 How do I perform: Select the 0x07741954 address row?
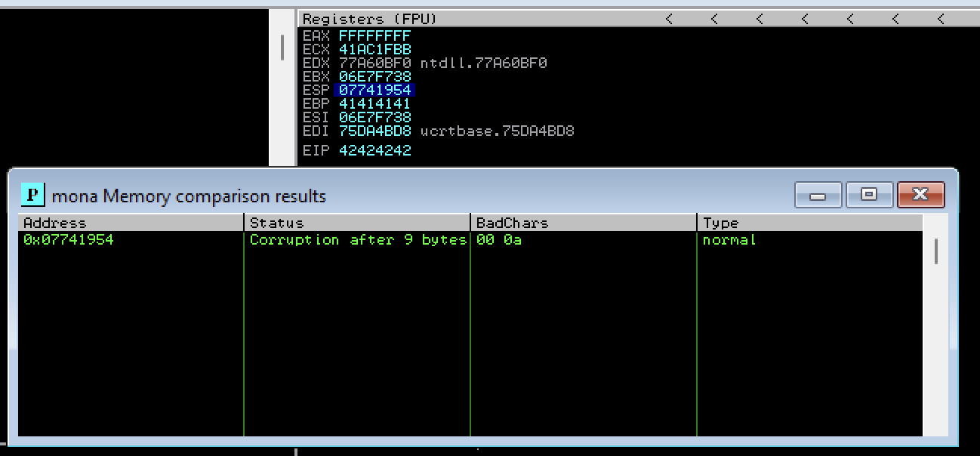tap(69, 239)
